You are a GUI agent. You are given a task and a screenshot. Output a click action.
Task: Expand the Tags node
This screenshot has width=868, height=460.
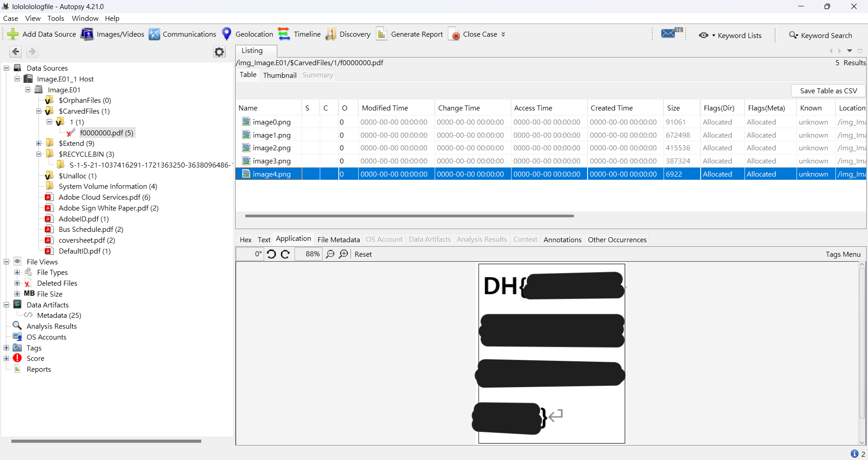click(6, 348)
